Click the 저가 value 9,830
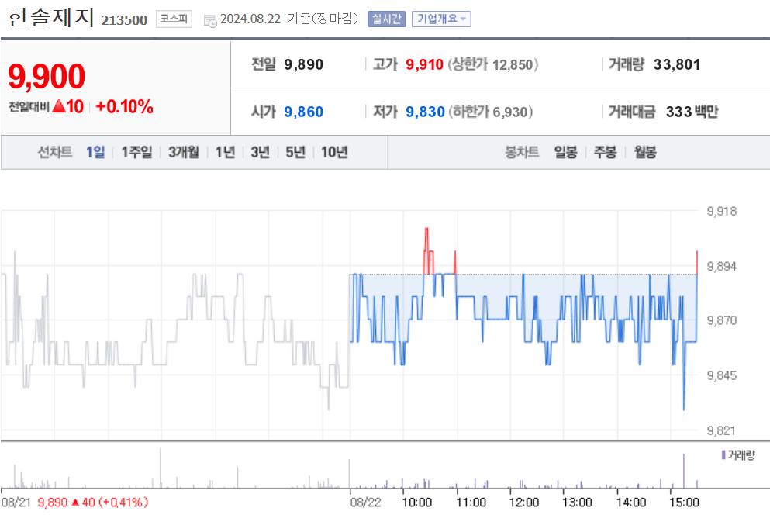This screenshot has width=770, height=532. (x=425, y=112)
